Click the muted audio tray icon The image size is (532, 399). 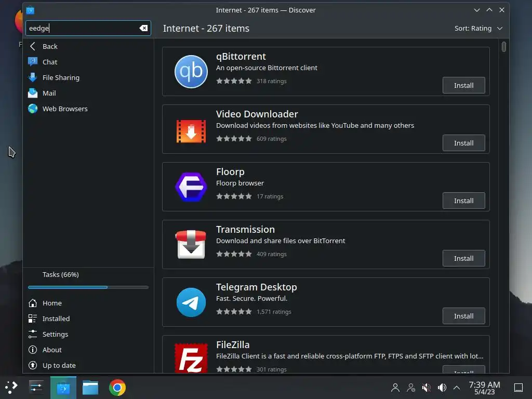click(x=426, y=388)
